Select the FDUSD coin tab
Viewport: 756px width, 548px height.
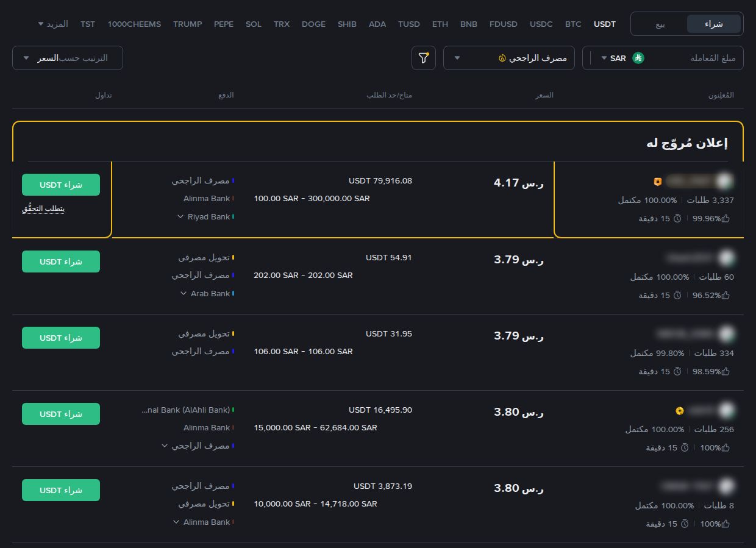(504, 24)
